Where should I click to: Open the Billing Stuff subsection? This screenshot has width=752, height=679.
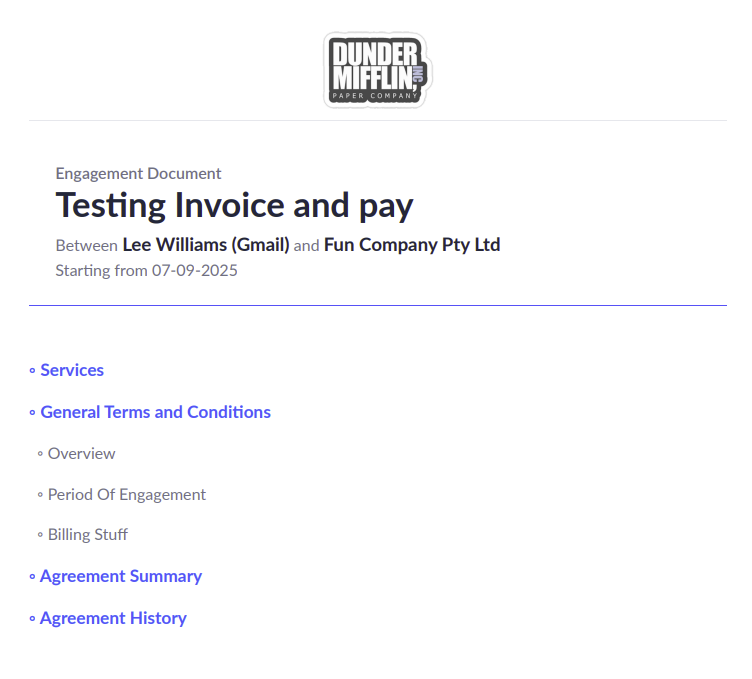(88, 534)
